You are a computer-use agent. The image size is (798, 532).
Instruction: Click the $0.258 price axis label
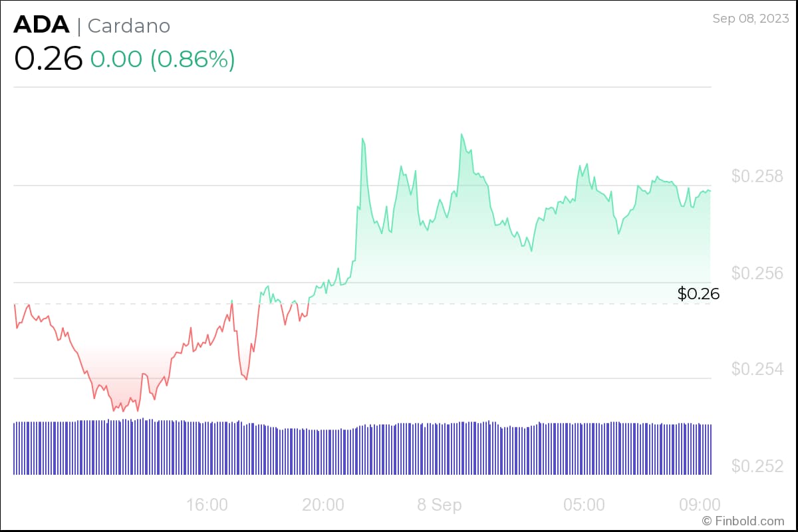[x=756, y=177]
